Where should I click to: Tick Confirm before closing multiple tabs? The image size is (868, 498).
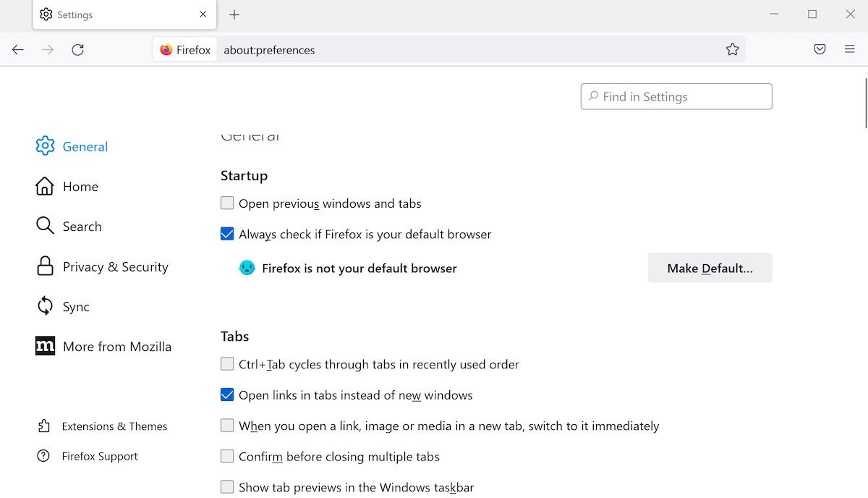227,457
